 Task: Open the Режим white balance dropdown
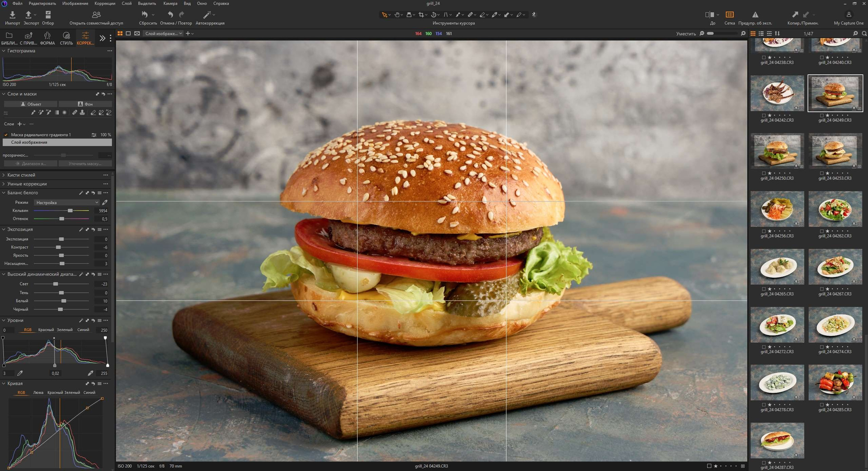click(67, 203)
